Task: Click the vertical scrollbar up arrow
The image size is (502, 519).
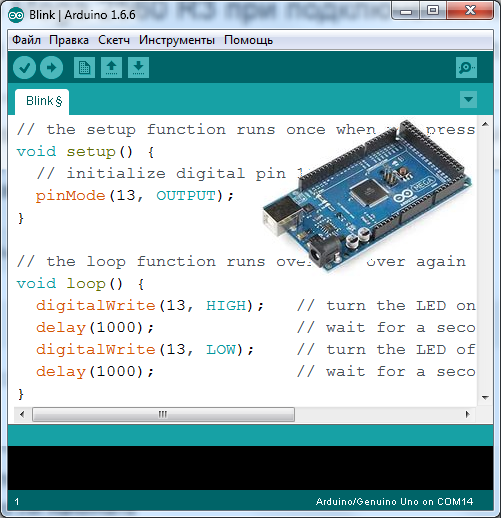Action: 485,124
